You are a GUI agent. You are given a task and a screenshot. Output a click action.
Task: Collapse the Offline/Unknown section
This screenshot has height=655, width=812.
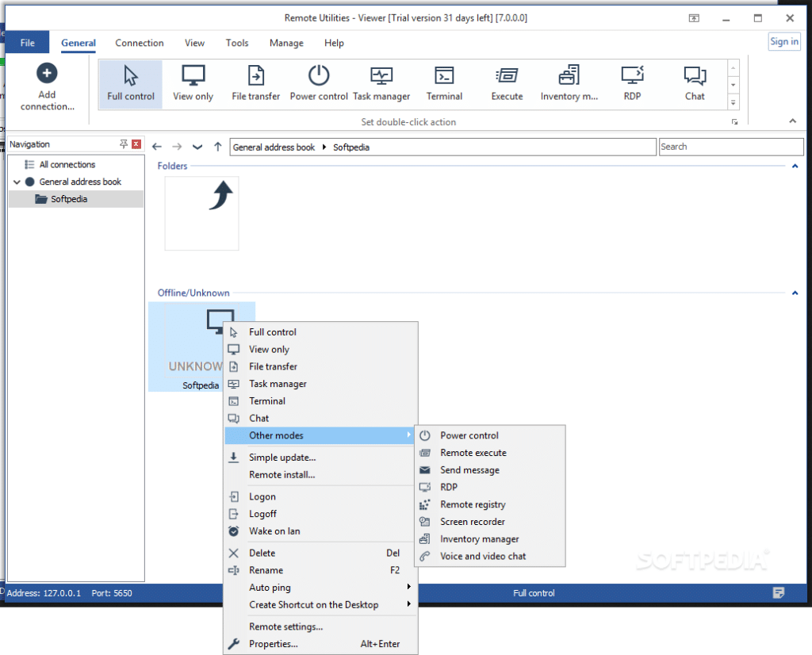point(795,293)
